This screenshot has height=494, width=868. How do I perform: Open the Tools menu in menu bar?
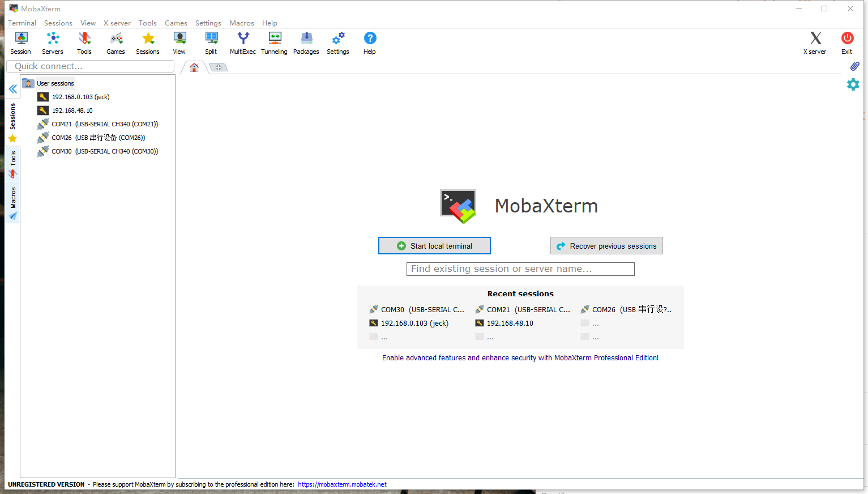click(x=148, y=23)
